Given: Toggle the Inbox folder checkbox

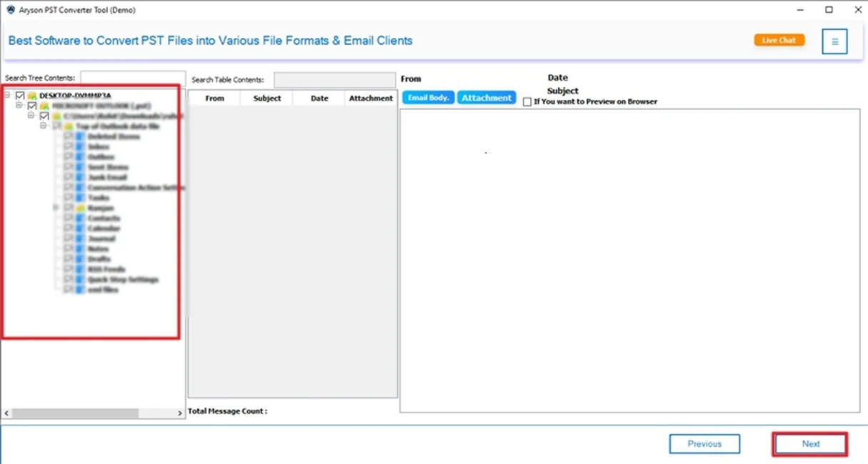Looking at the screenshot, I should tap(69, 146).
